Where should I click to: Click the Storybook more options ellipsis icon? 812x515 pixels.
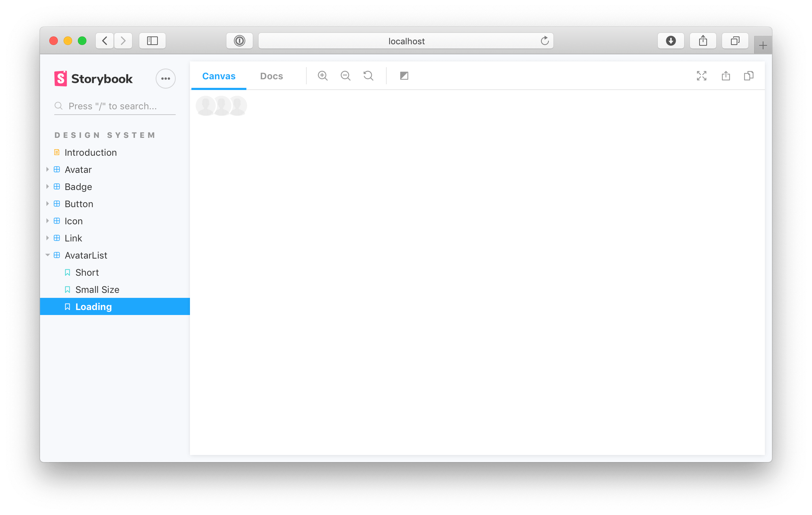[166, 78]
